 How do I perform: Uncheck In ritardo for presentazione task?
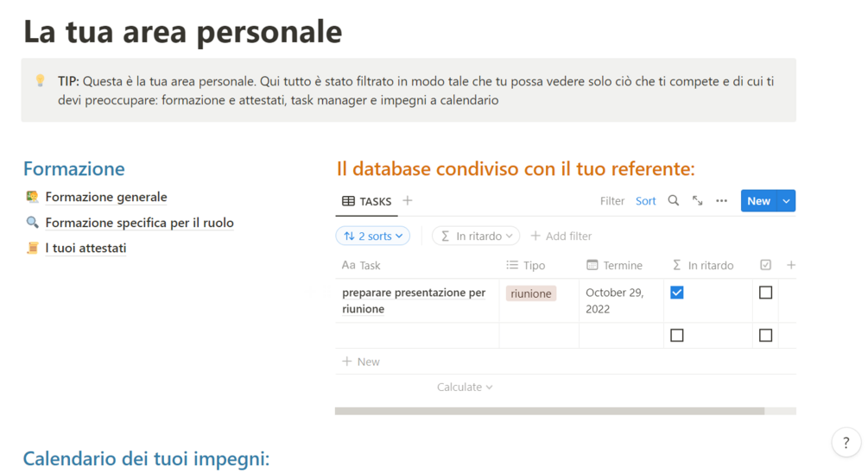677,293
